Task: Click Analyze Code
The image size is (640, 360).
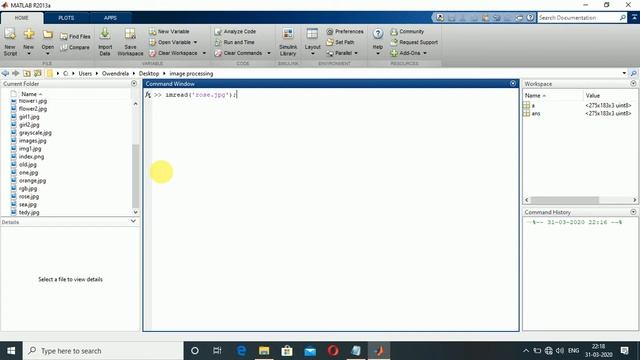Action: click(236, 31)
